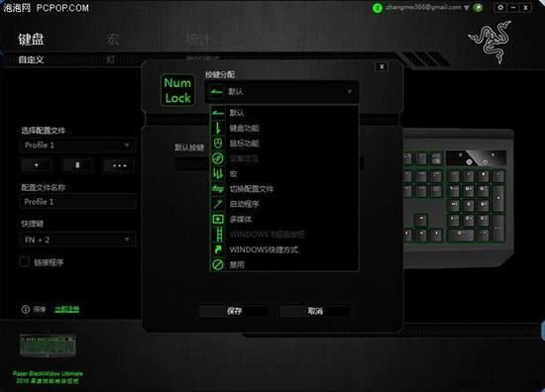Expand the 按键分配 默认 dropdown
The height and width of the screenshot is (392, 545).
[x=281, y=92]
